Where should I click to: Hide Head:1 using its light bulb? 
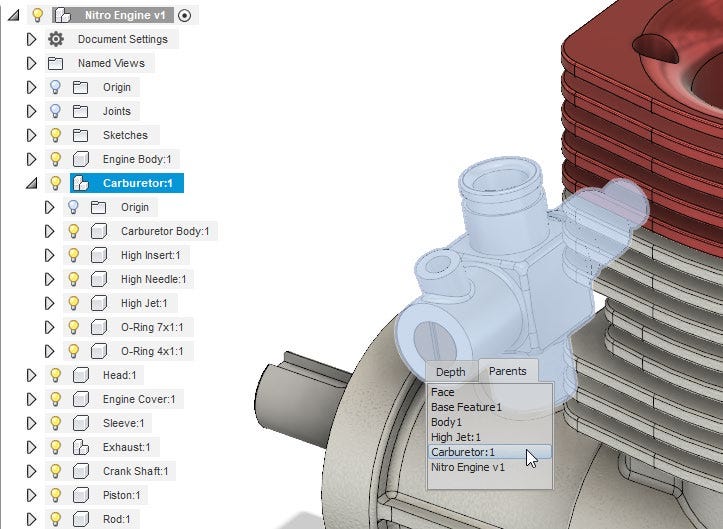[55, 374]
